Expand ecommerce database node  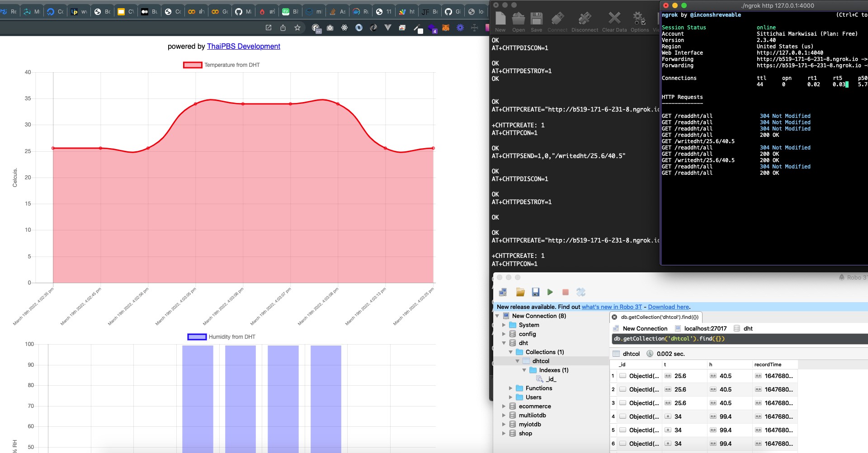pyautogui.click(x=504, y=406)
